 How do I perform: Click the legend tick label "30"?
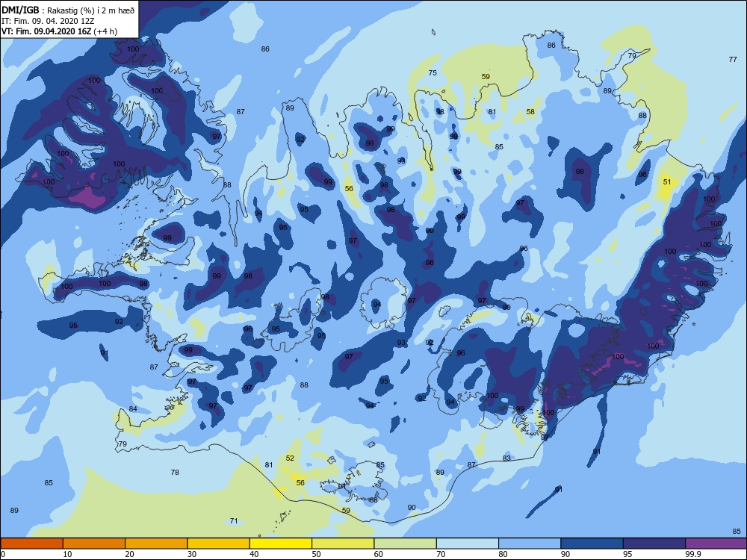(x=192, y=554)
